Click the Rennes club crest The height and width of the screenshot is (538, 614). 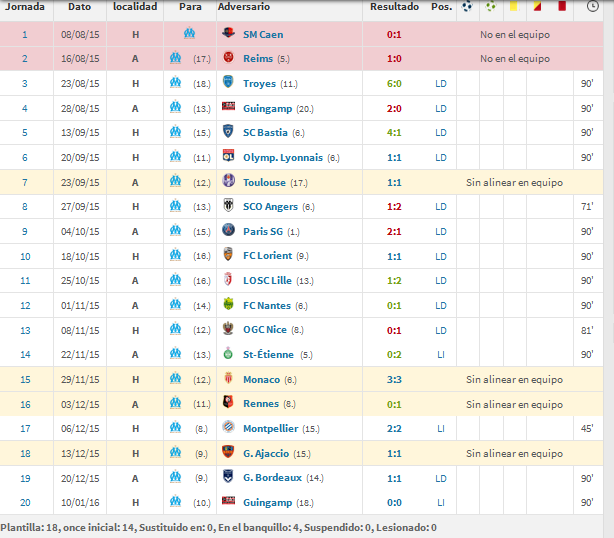[x=228, y=402]
